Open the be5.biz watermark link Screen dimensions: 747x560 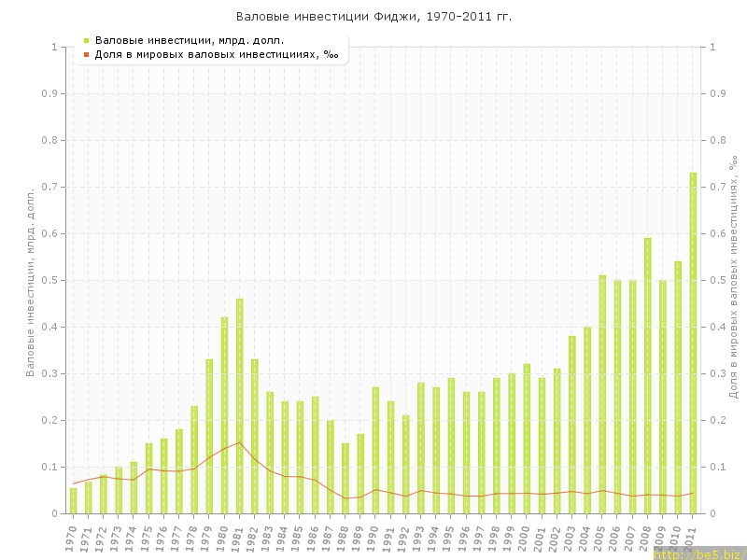click(x=698, y=553)
